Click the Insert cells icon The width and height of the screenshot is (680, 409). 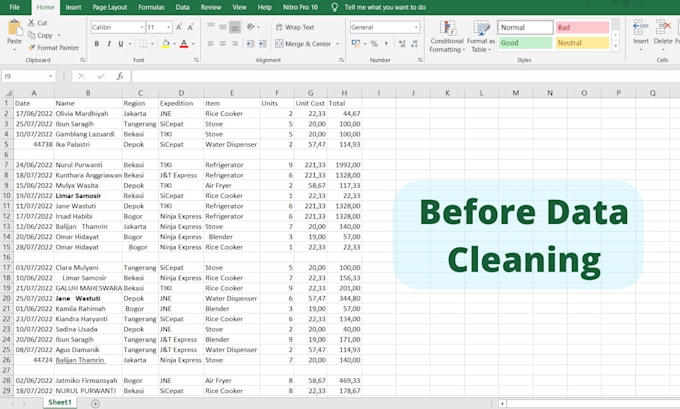pos(641,27)
